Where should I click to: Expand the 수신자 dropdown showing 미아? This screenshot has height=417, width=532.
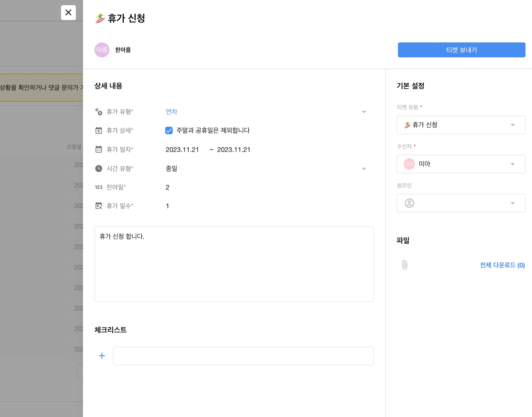(x=461, y=164)
